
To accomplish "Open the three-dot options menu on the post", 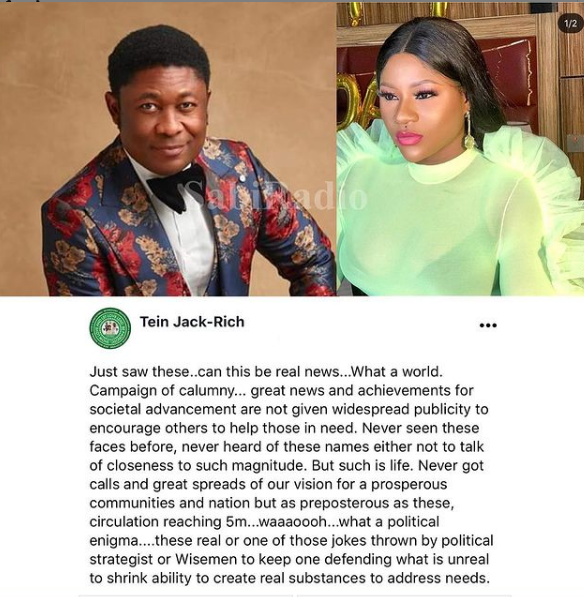I will pyautogui.click(x=488, y=325).
